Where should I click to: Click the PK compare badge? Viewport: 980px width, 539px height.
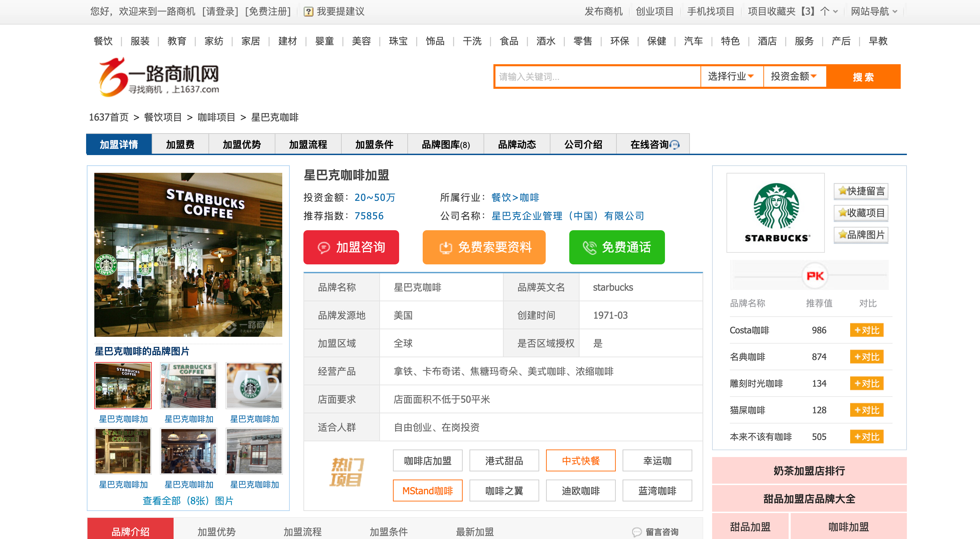click(815, 276)
